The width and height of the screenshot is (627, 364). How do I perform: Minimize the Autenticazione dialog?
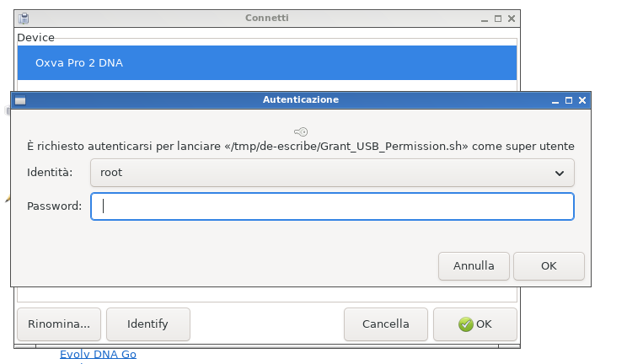pos(554,99)
